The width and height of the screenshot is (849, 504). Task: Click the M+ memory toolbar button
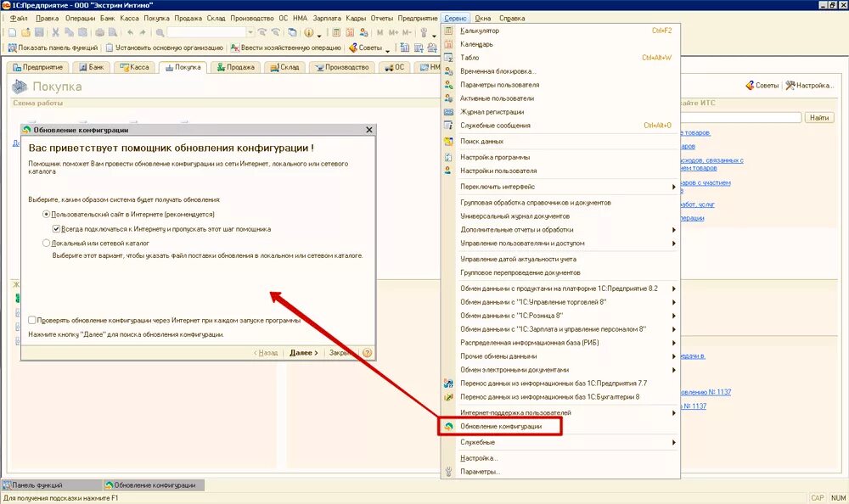point(394,32)
